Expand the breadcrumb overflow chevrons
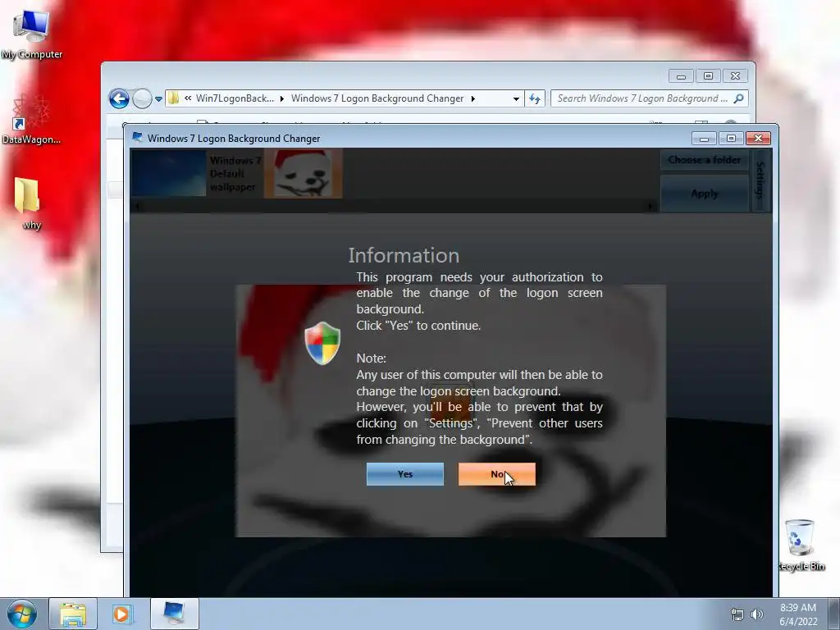Viewport: 840px width, 630px height. [x=188, y=98]
